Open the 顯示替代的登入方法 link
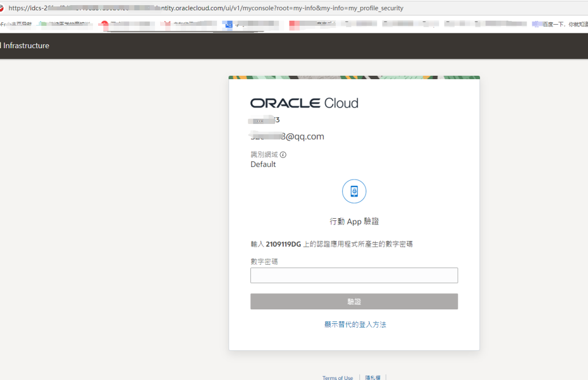This screenshot has height=380, width=588. [x=355, y=324]
